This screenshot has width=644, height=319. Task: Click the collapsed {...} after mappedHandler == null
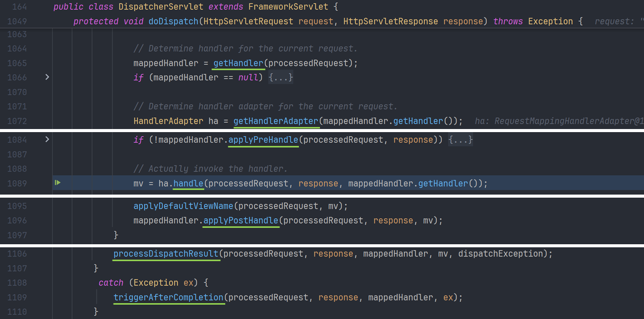(281, 78)
